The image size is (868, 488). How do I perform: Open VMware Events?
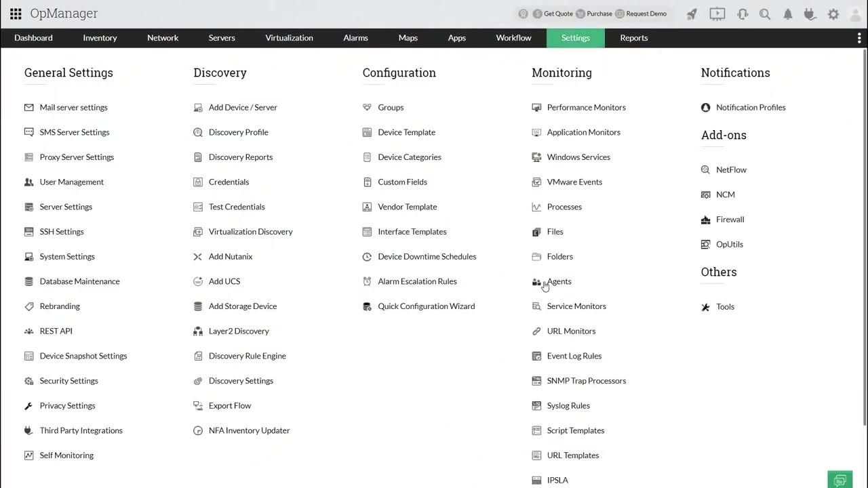pos(574,182)
